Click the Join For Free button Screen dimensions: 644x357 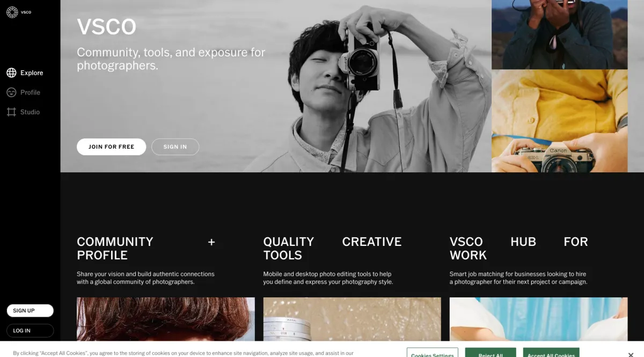[x=111, y=147]
